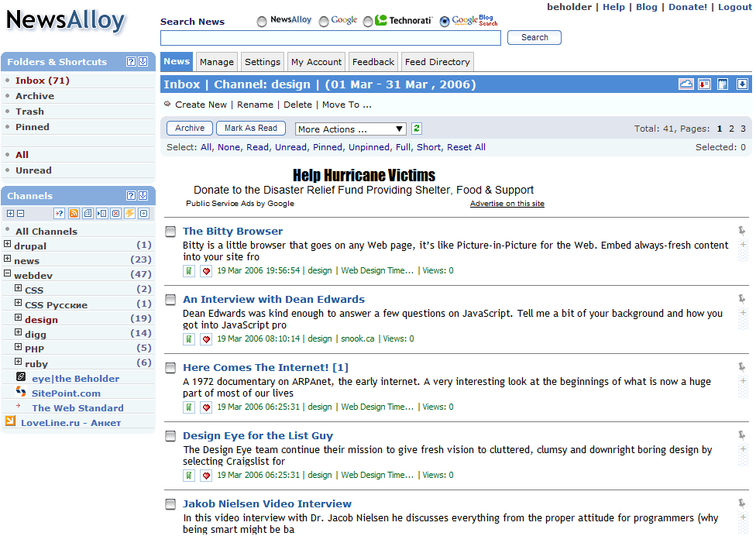Screen dimensions: 756x536
Task: Expand all channels with the plus icon
Action: click(11, 214)
